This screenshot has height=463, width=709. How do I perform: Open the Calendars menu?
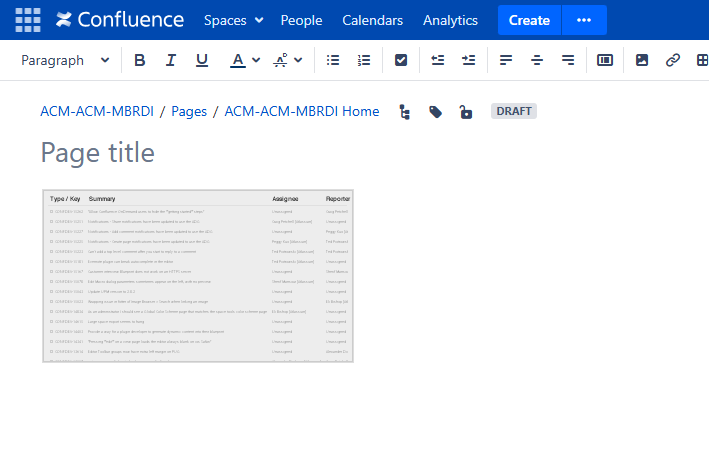(372, 20)
